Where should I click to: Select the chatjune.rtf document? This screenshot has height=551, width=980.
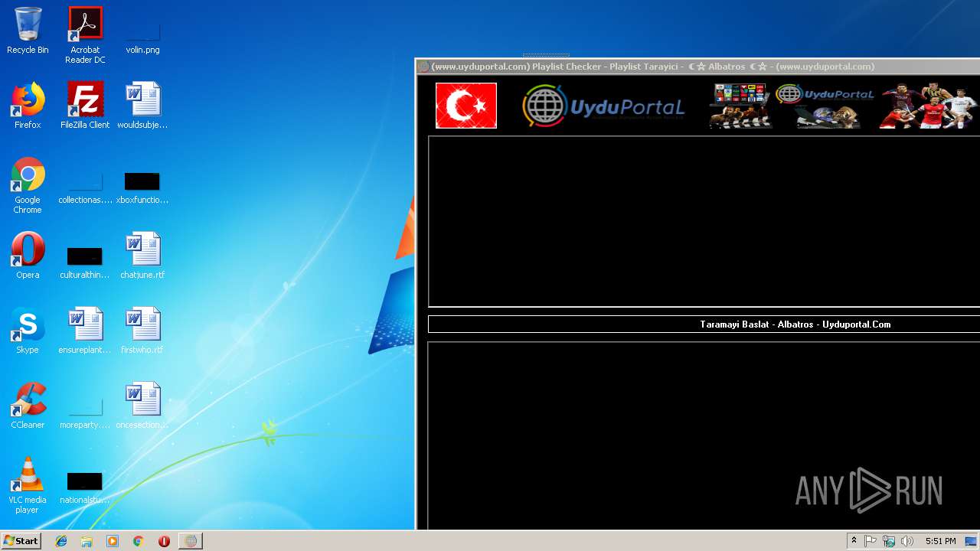point(142,256)
